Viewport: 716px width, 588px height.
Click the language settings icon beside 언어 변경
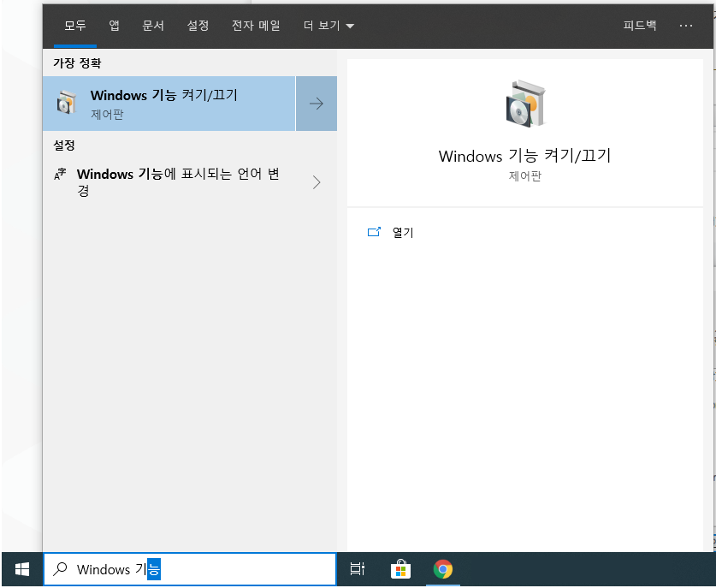pos(60,174)
